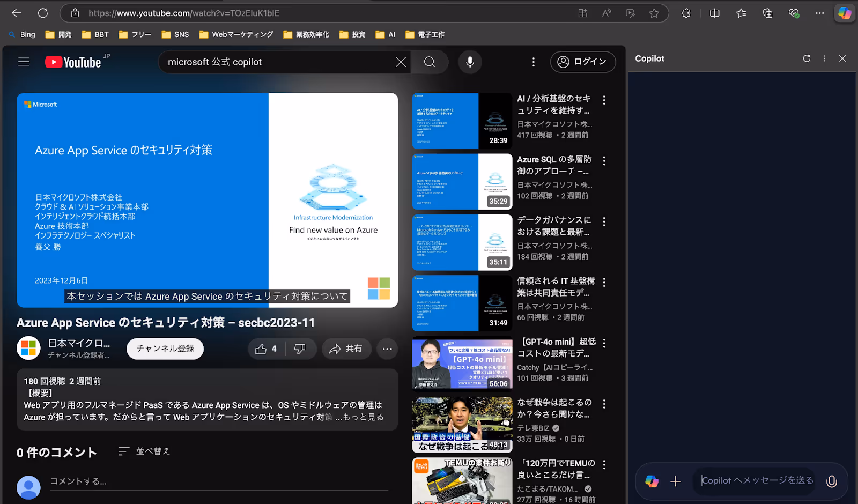This screenshot has height=504, width=858.
Task: Open the フリー bookmarks folder
Action: (x=135, y=34)
